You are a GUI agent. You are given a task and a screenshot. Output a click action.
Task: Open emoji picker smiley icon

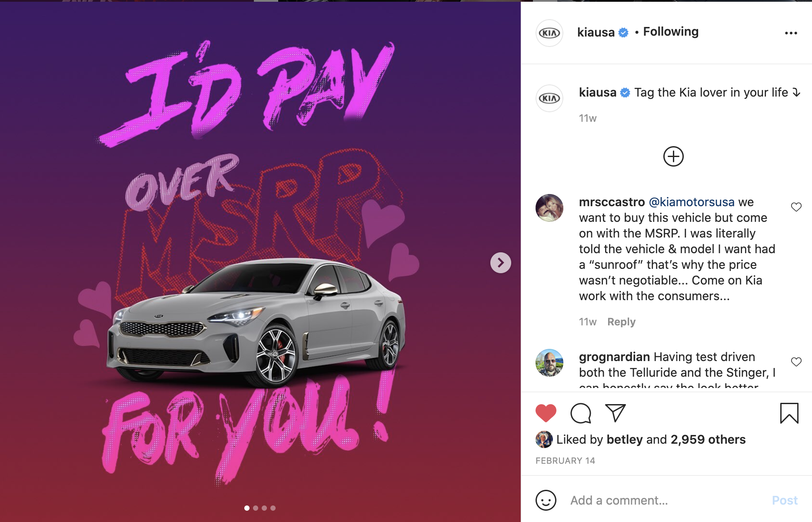click(x=546, y=500)
